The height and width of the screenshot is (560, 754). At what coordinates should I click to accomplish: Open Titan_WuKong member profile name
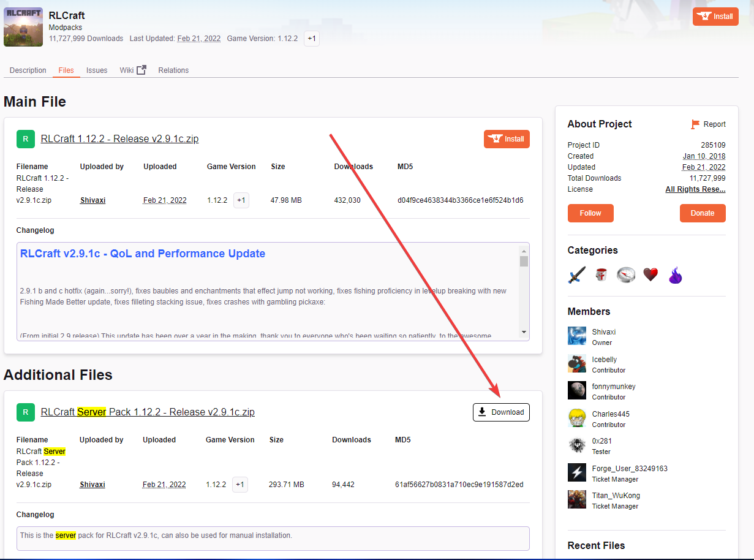(616, 496)
